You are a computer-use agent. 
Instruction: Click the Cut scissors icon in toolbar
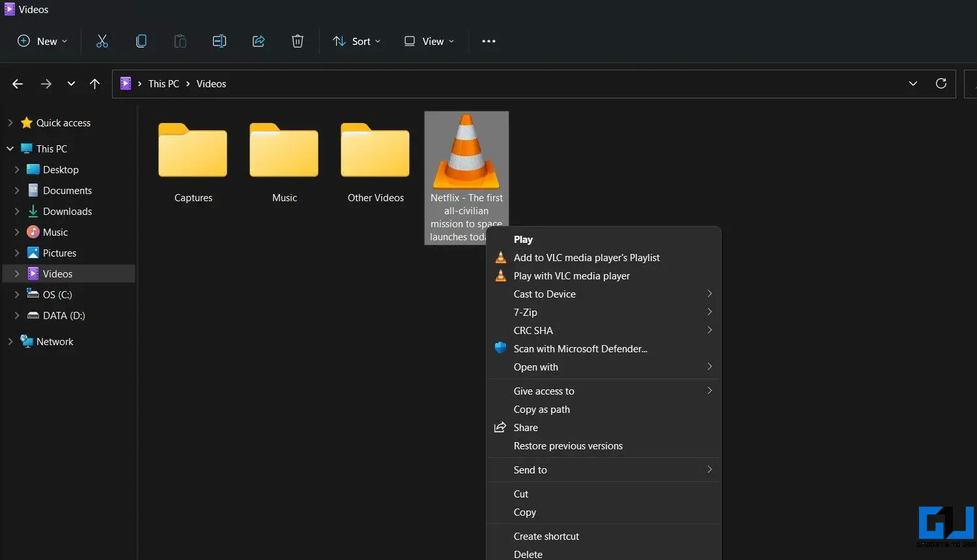pyautogui.click(x=102, y=41)
